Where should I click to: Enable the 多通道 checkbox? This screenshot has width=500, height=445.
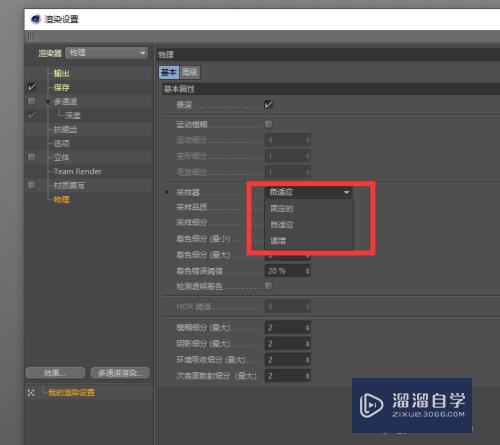(x=32, y=101)
